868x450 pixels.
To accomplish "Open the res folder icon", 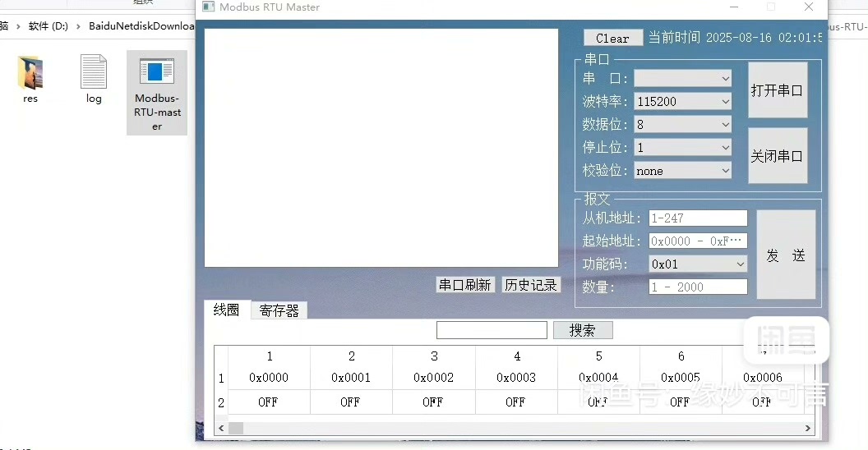I will 30,72.
